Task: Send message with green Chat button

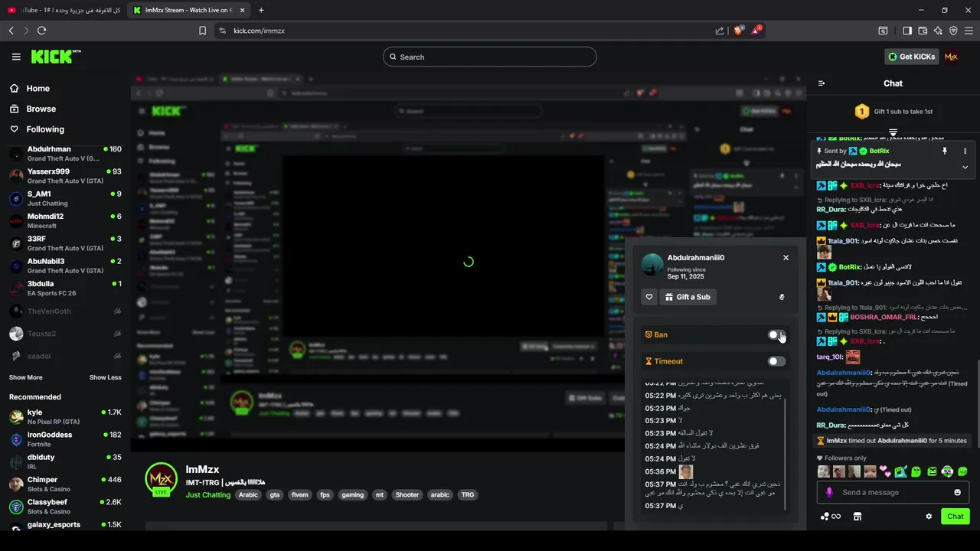Action: 955,517
